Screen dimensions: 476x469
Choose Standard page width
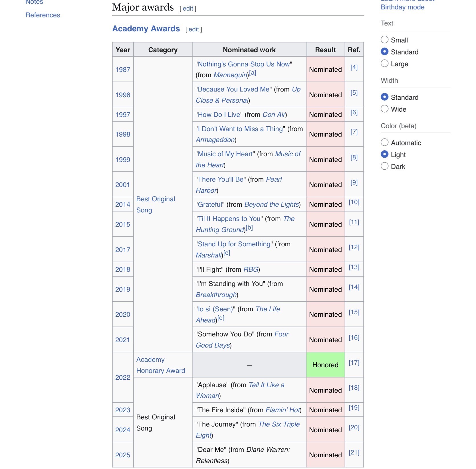(x=384, y=97)
